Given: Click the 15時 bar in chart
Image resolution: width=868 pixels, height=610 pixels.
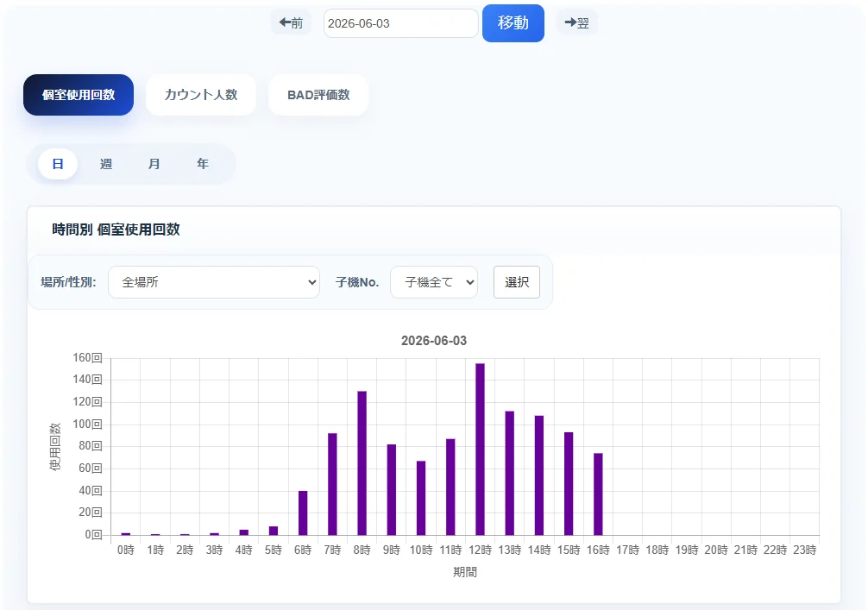Looking at the screenshot, I should (x=569, y=484).
